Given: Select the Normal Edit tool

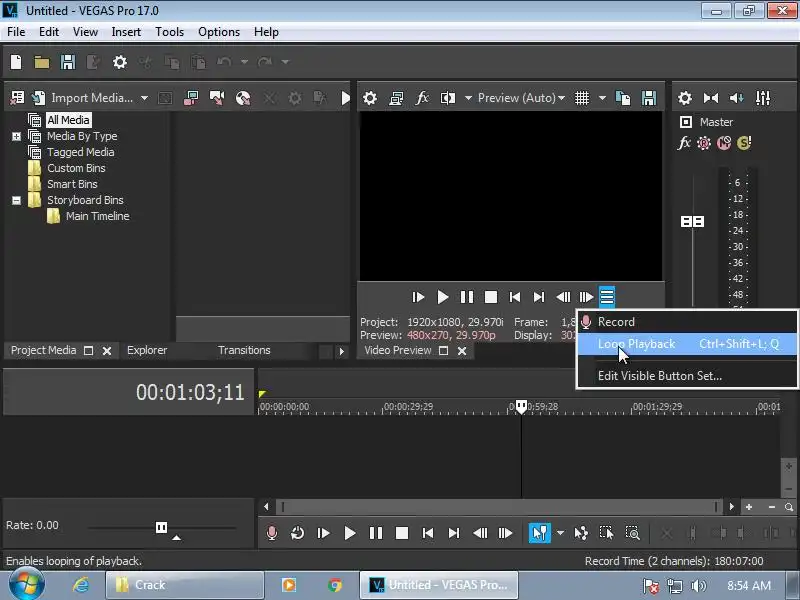Looking at the screenshot, I should point(540,533).
